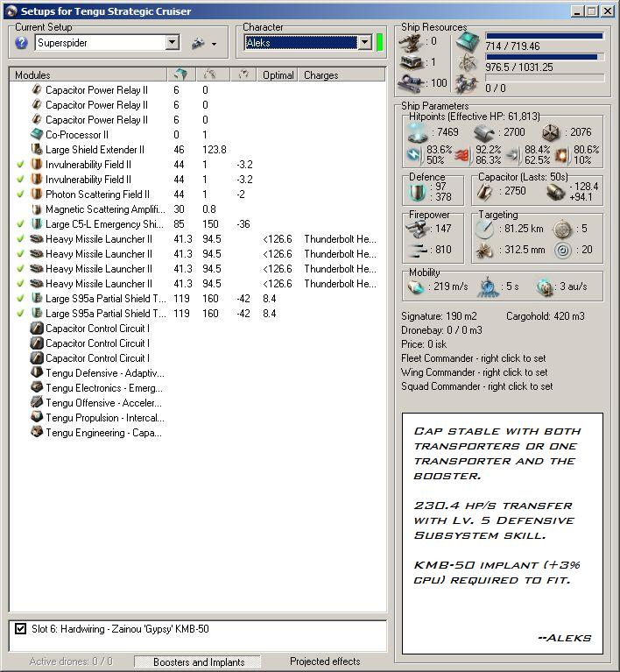This screenshot has width=620, height=672.
Task: Open the Character dropdown arrow
Action: click(x=364, y=42)
